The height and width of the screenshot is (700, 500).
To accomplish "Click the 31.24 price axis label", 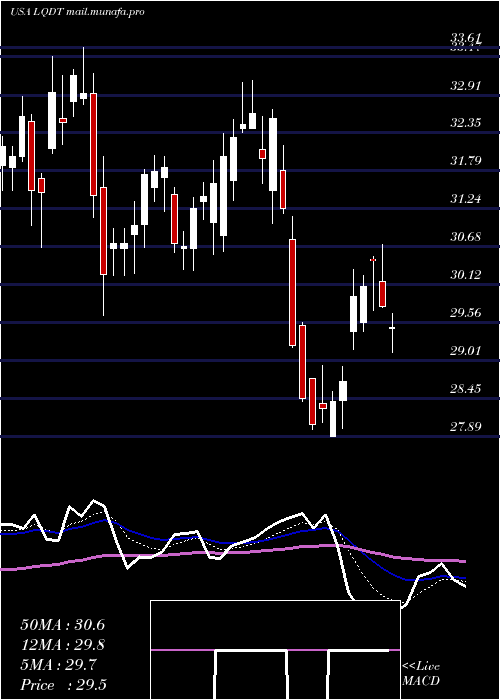I will (x=466, y=199).
